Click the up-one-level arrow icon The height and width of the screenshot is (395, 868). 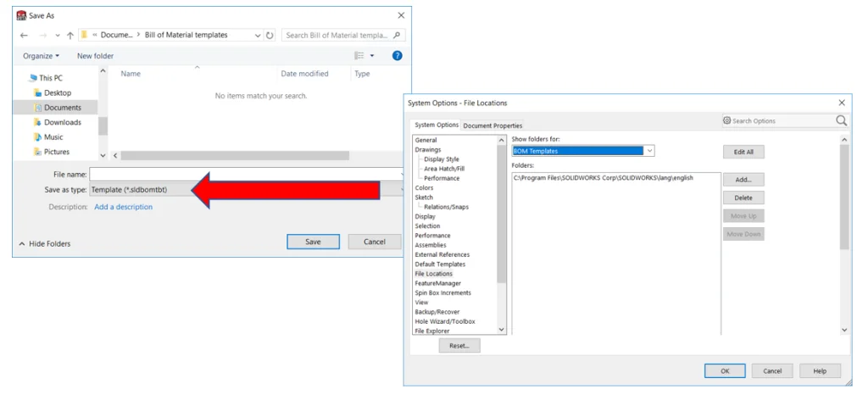[x=70, y=36]
